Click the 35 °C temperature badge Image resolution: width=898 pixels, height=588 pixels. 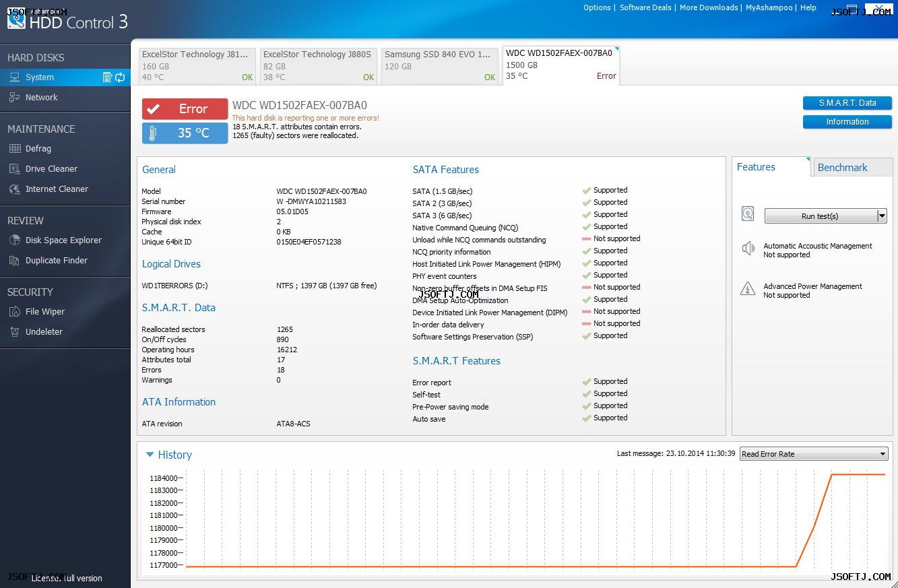click(x=185, y=133)
